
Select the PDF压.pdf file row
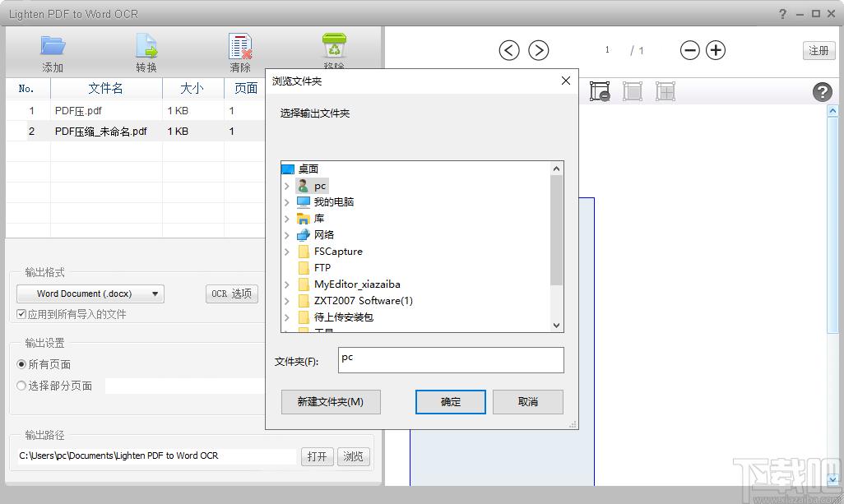[x=136, y=111]
